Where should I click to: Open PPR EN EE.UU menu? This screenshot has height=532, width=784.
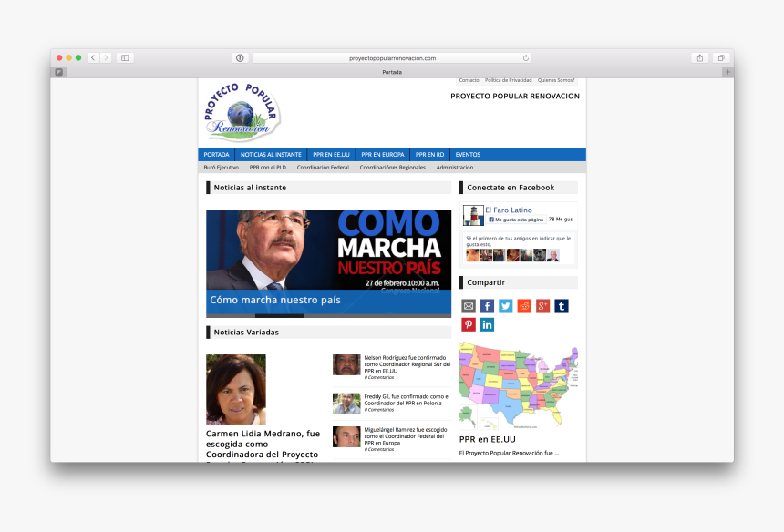[332, 154]
